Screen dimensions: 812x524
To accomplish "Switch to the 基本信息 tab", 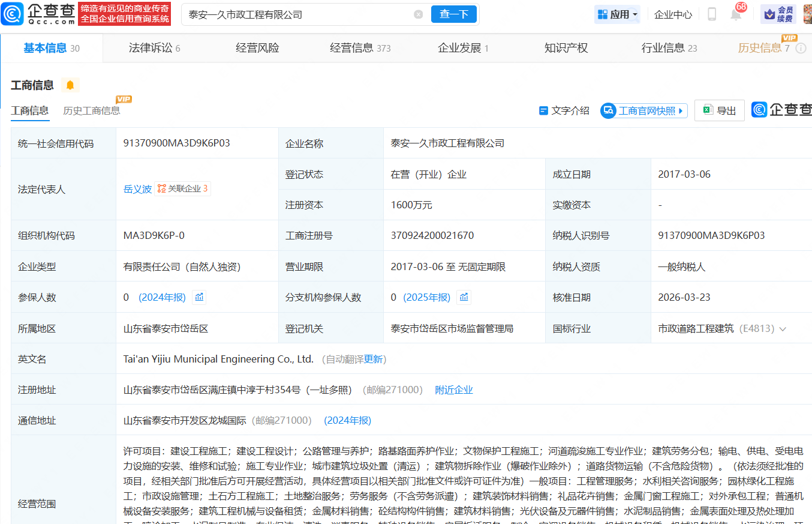I will click(52, 48).
